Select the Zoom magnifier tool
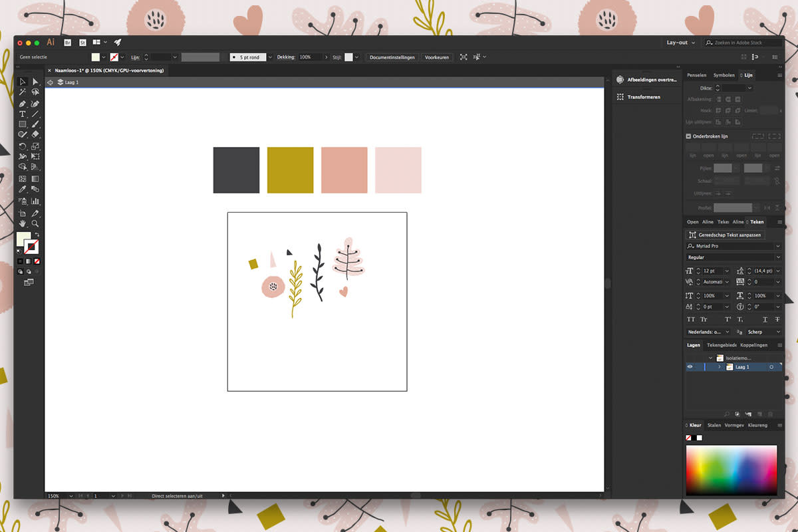Viewport: 798px width, 532px height. pos(35,224)
